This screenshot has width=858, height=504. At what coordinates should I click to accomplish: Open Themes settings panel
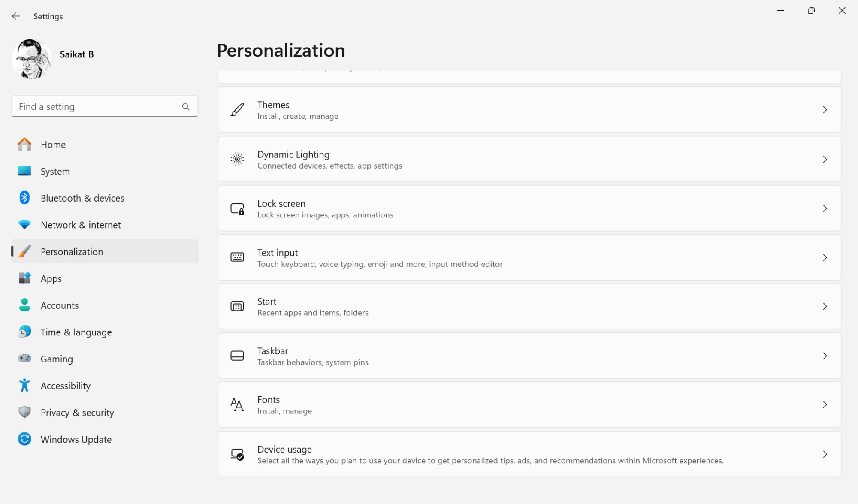click(529, 110)
